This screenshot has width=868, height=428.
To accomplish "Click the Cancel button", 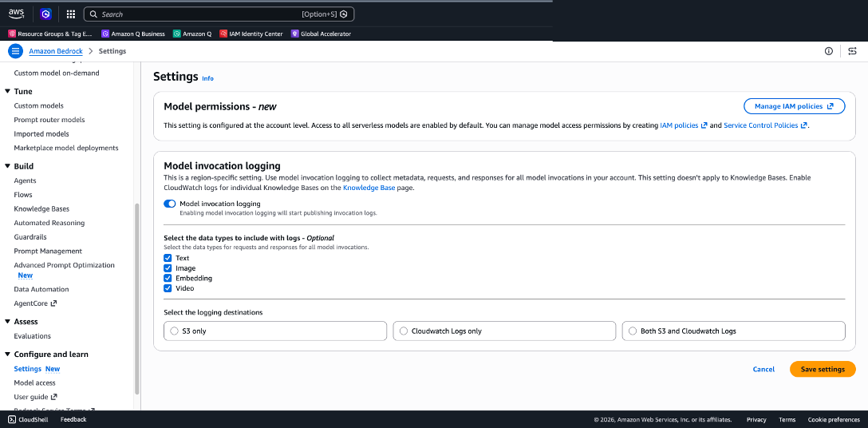I will pyautogui.click(x=763, y=369).
